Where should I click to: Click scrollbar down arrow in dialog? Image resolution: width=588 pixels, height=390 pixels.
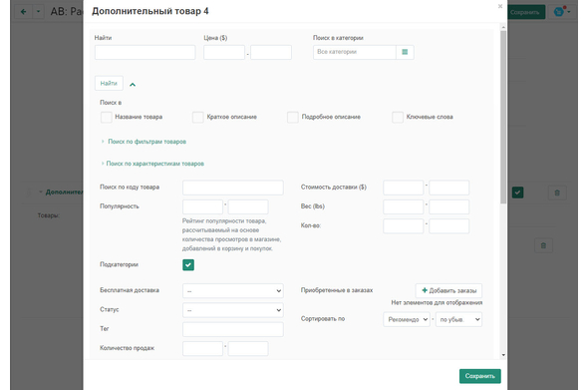(x=503, y=355)
